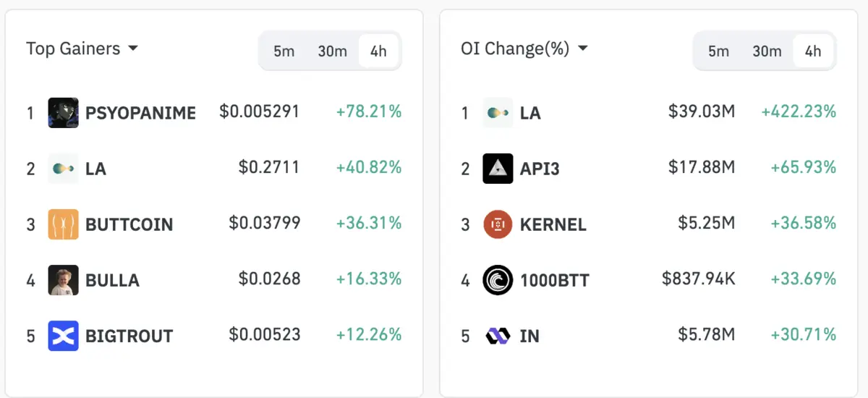Click the LA +422.23% OI change value

point(799,112)
